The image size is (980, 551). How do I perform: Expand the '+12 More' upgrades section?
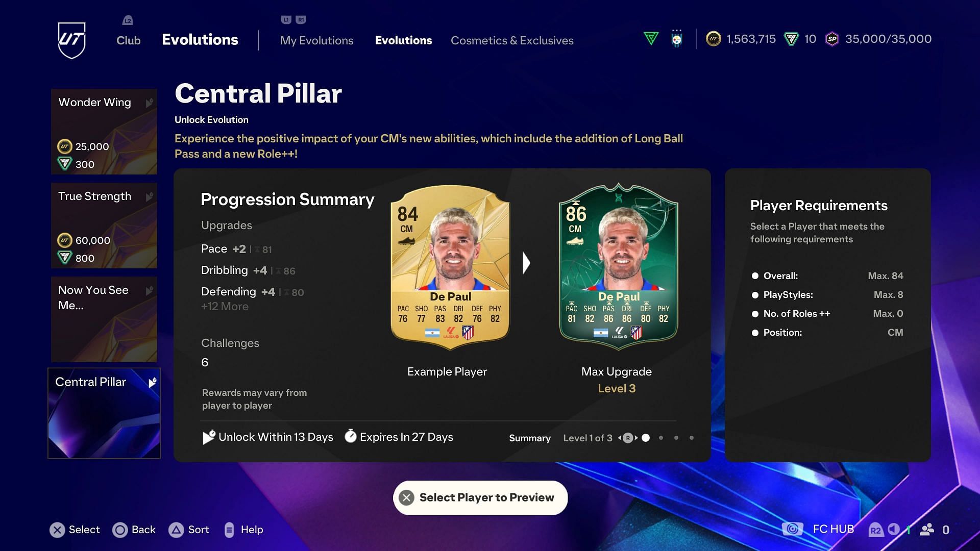225,306
